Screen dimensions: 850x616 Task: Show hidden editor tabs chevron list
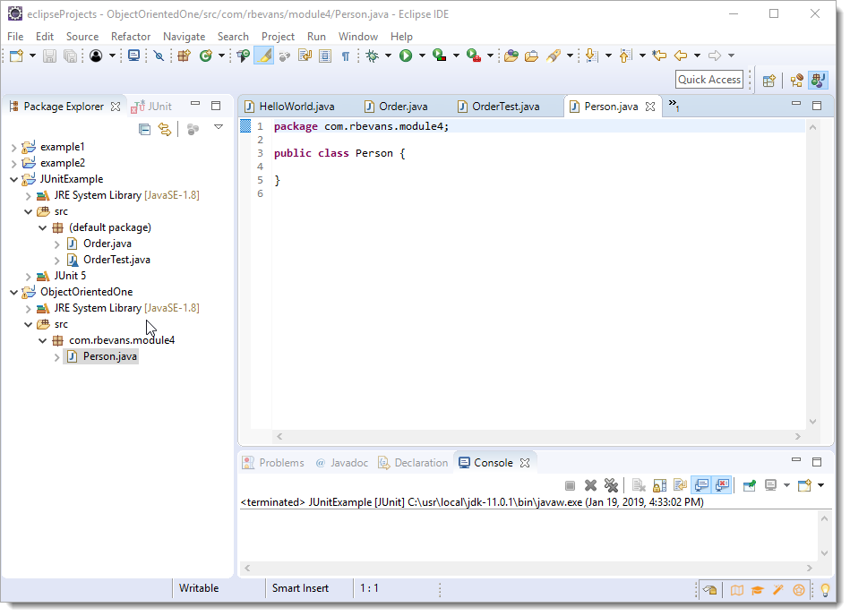[x=674, y=105]
